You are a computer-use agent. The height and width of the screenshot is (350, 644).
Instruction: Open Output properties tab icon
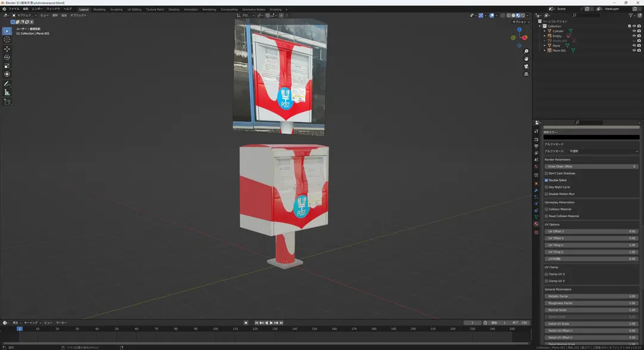pyautogui.click(x=537, y=146)
